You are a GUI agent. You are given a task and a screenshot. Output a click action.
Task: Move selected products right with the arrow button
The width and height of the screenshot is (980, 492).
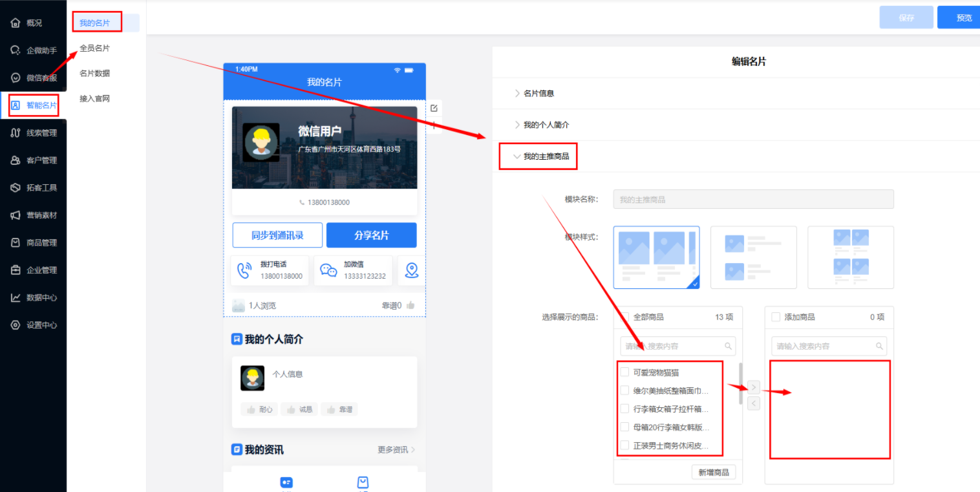point(754,387)
